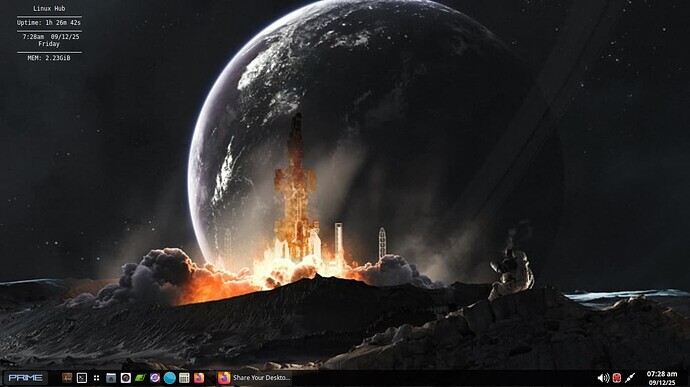Image resolution: width=690 pixels, height=387 pixels.
Task: Launch the round gauge system monitor icon
Action: coord(125,378)
